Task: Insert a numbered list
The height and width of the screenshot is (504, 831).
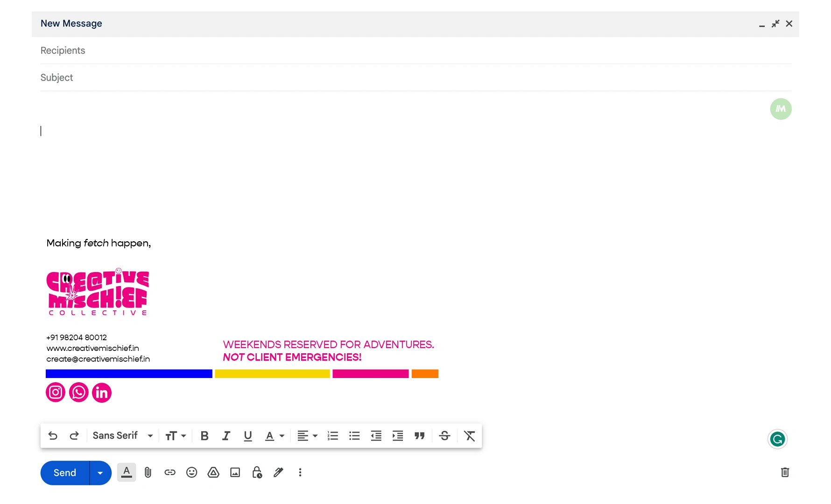Action: 333,436
